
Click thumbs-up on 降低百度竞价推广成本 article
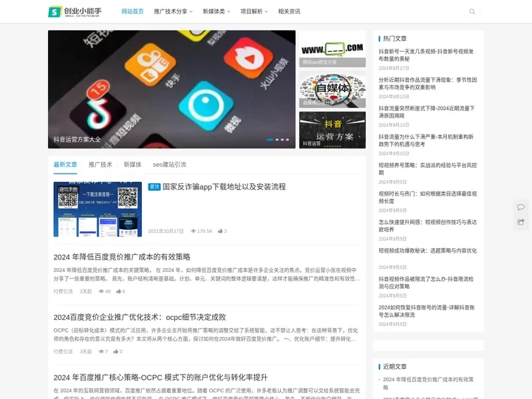(118, 291)
